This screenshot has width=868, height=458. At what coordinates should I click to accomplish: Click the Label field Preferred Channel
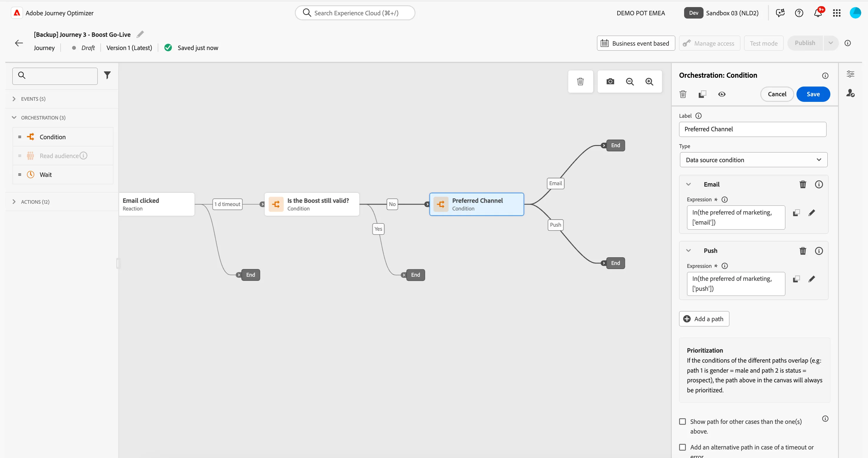[x=752, y=129]
